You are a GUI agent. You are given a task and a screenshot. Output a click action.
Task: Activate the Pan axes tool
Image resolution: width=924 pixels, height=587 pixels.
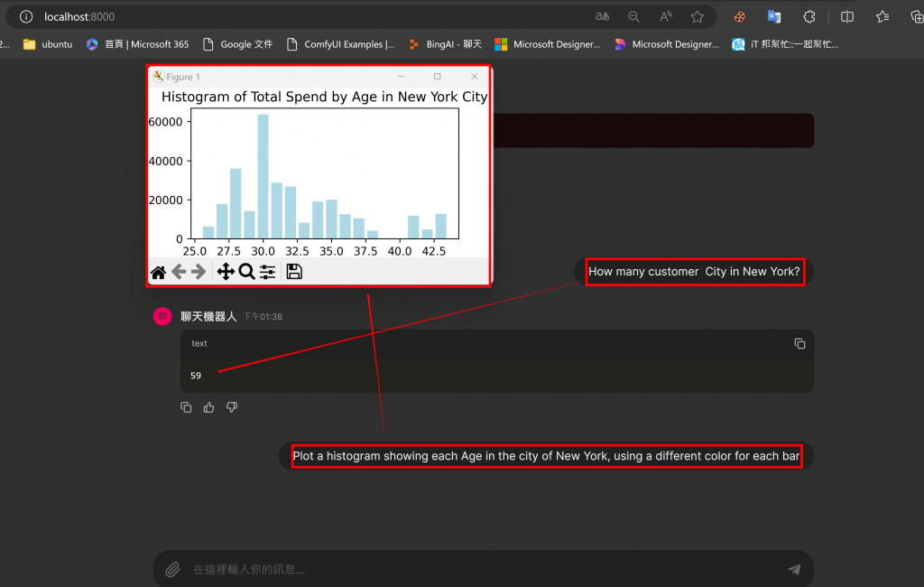[x=226, y=272]
